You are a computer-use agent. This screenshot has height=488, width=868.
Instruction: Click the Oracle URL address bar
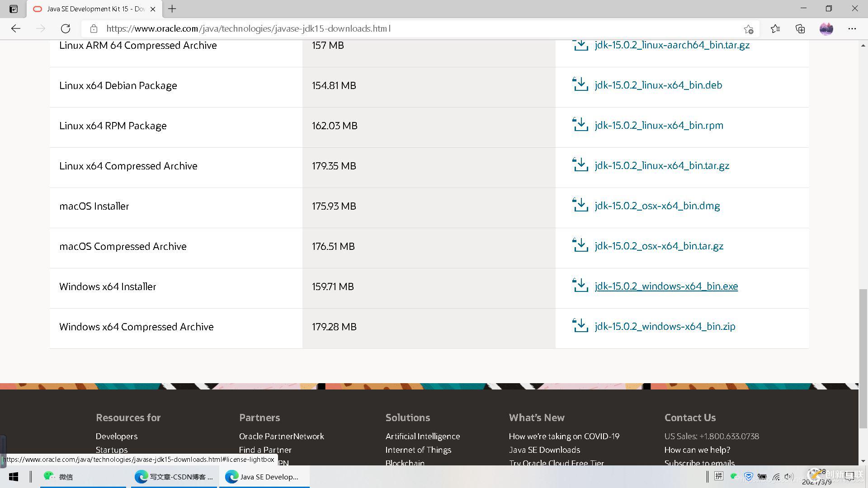point(247,28)
